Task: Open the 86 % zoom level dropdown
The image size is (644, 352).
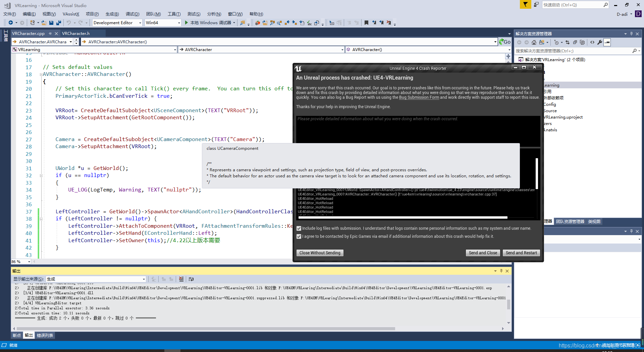Action: coord(29,261)
